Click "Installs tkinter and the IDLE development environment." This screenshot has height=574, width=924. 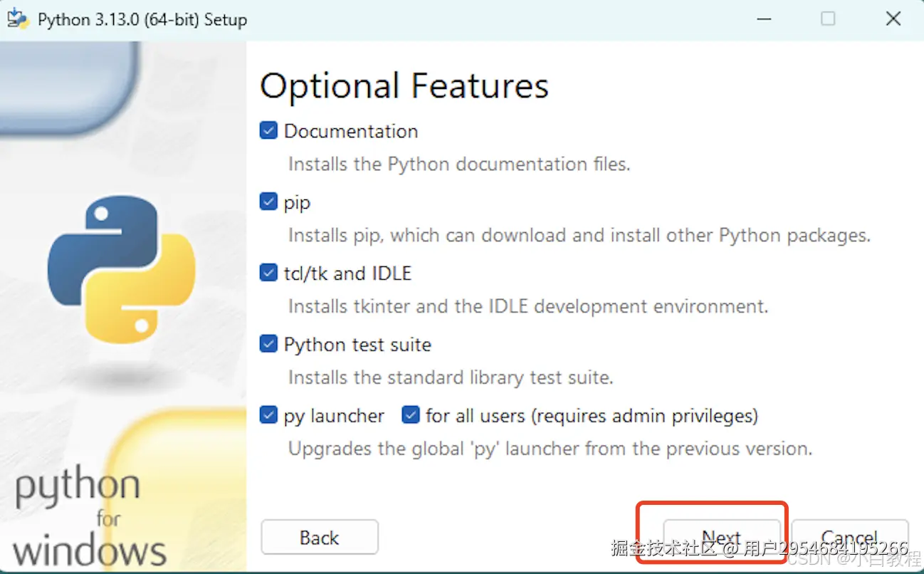tap(528, 306)
